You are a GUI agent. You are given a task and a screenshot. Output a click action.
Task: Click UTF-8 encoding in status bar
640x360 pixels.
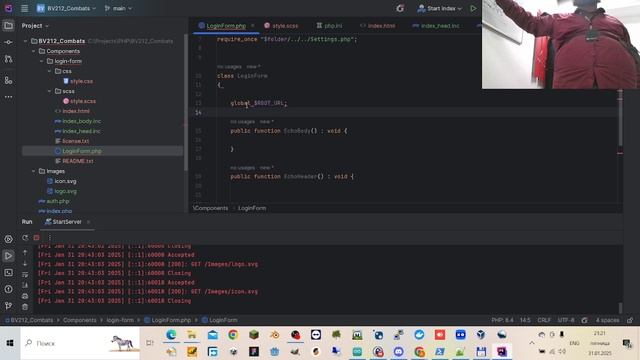(566, 320)
